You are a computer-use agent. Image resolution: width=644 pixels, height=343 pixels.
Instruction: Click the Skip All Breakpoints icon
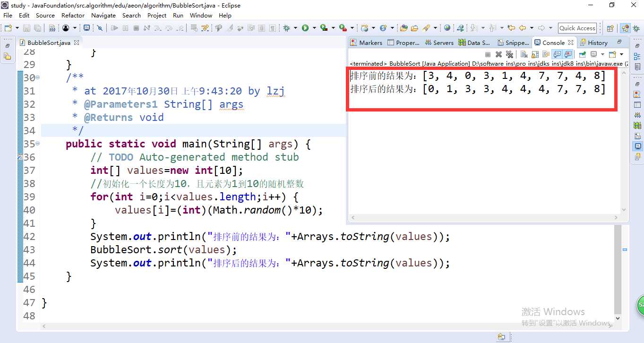pyautogui.click(x=100, y=28)
